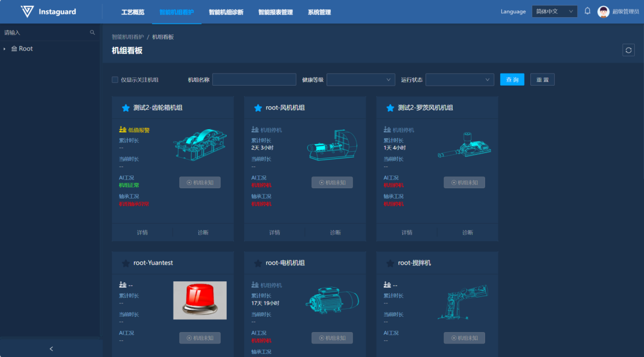Favorite the root-Yuantest unit star

126,263
